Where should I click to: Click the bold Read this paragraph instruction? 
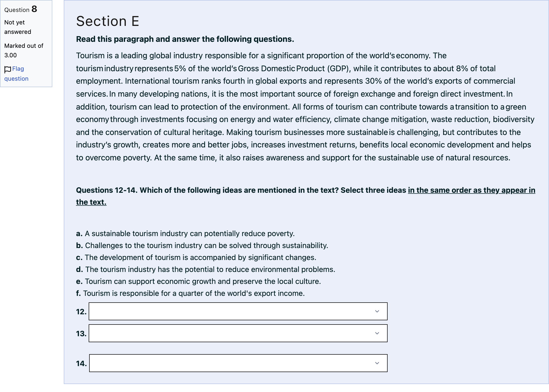click(185, 39)
